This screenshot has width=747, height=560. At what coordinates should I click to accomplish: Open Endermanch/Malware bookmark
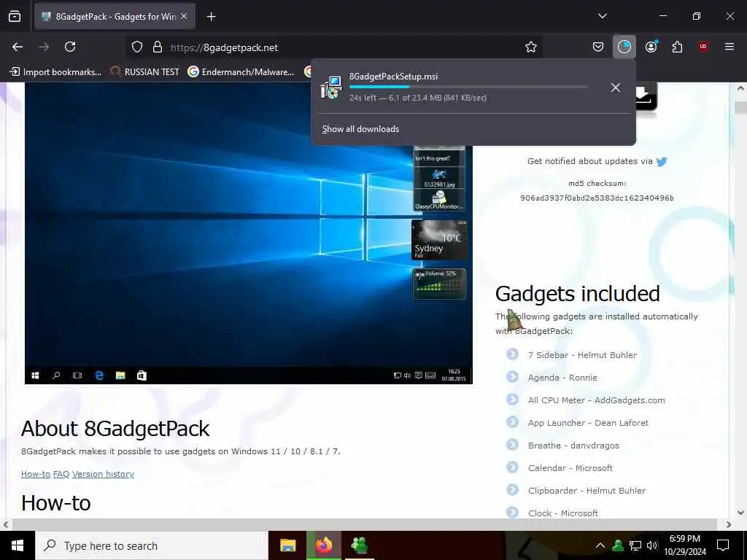tap(241, 72)
